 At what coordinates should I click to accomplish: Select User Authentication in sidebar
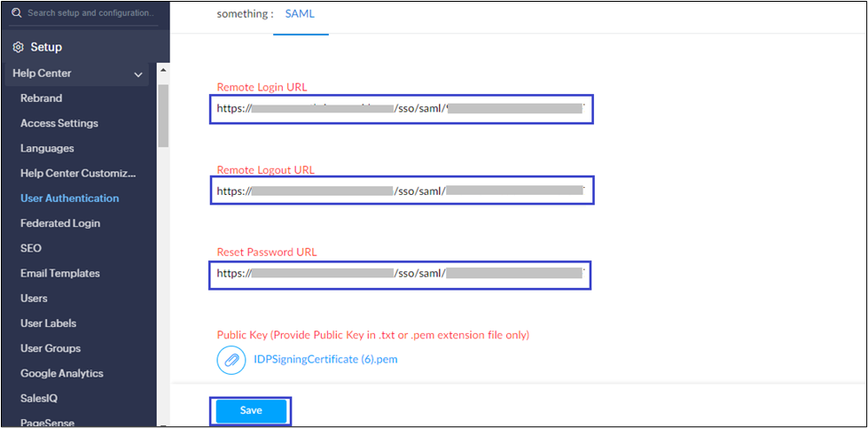(x=69, y=198)
